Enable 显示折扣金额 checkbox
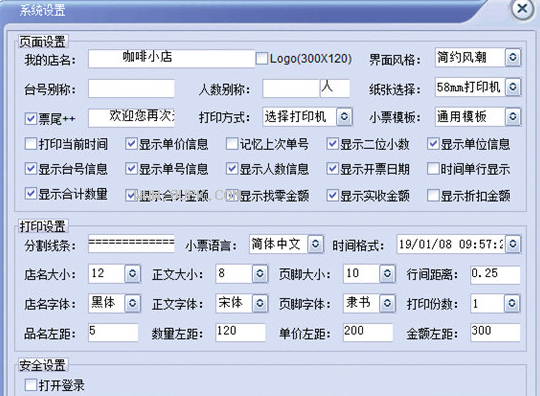Screen dimensions: 540x396 pyautogui.click(x=433, y=196)
